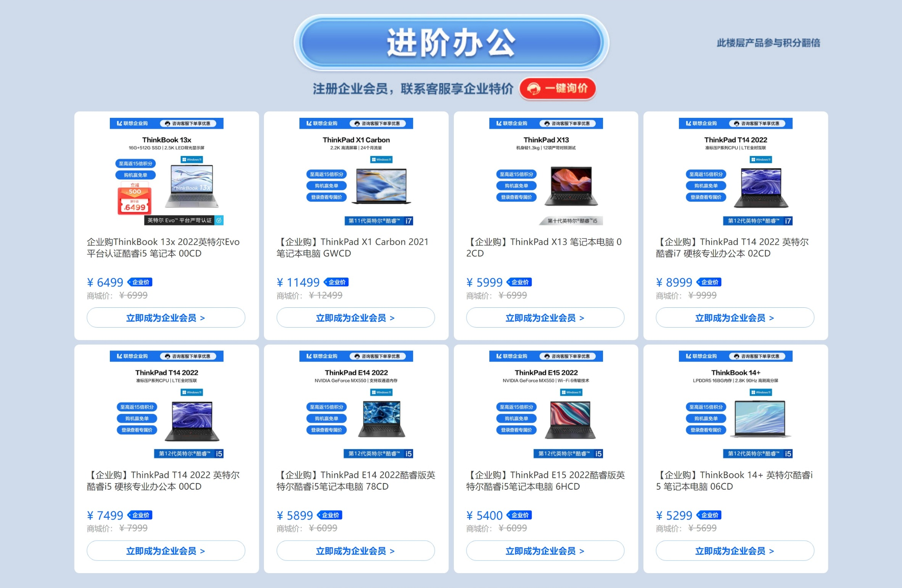Click price ¥ 11499
Viewport: 902px width, 588px height.
coord(298,283)
